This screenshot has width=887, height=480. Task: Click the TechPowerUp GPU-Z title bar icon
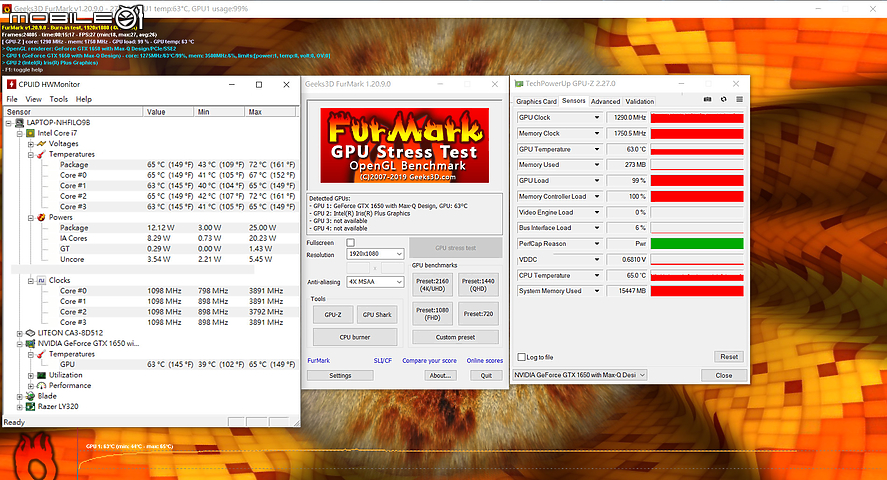[x=519, y=84]
